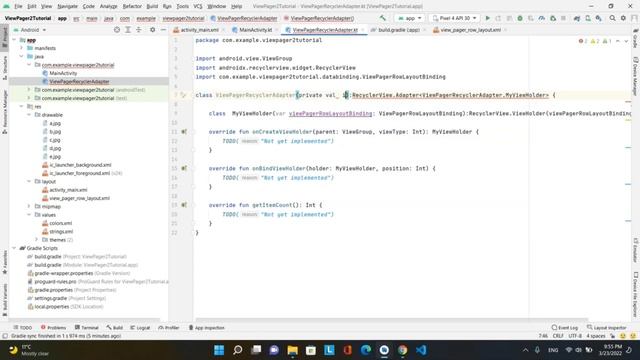The width and height of the screenshot is (640, 360).
Task: Toggle the Project tool window side tab
Action: pos(4,37)
